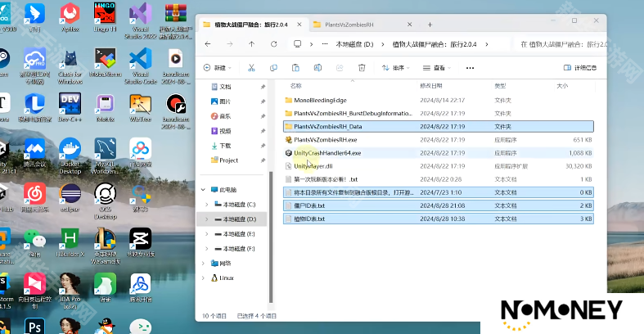Open WizTree desktop shortcut
The width and height of the screenshot is (644, 334).
[x=141, y=107]
